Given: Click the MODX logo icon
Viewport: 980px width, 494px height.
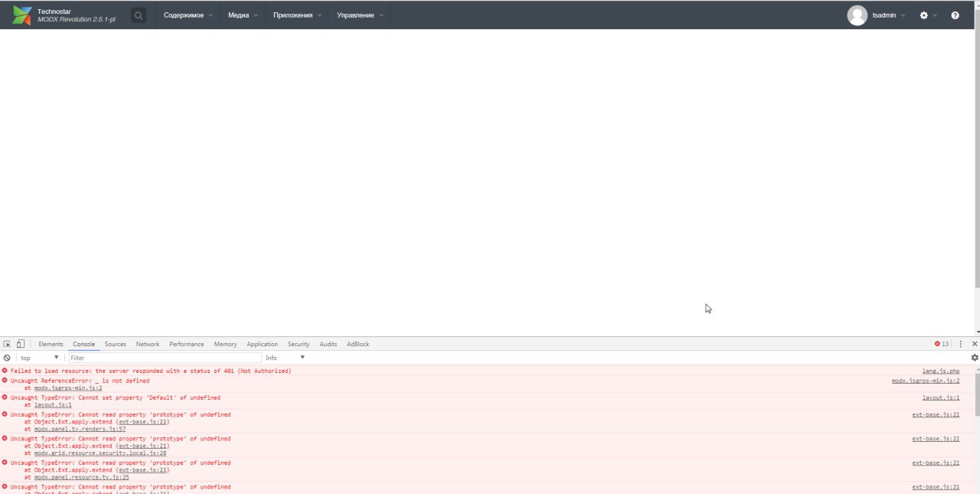Looking at the screenshot, I should 22,15.
